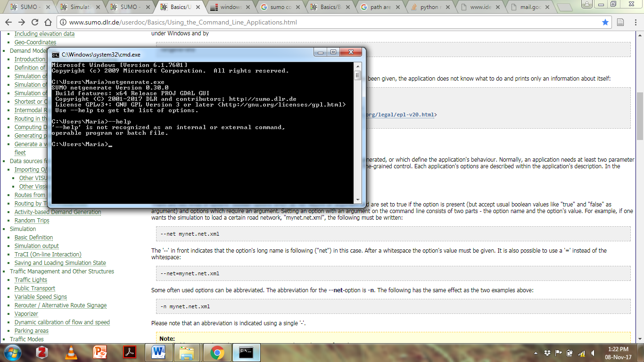Screen dimensions: 644x362
Task: Switch to Chrome via taskbar icon
Action: pos(217,352)
